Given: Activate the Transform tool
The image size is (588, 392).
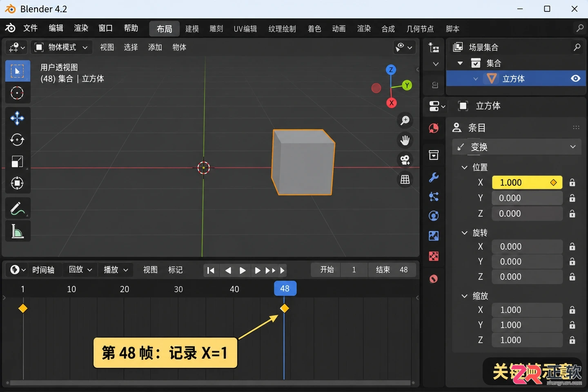Looking at the screenshot, I should coord(17,183).
